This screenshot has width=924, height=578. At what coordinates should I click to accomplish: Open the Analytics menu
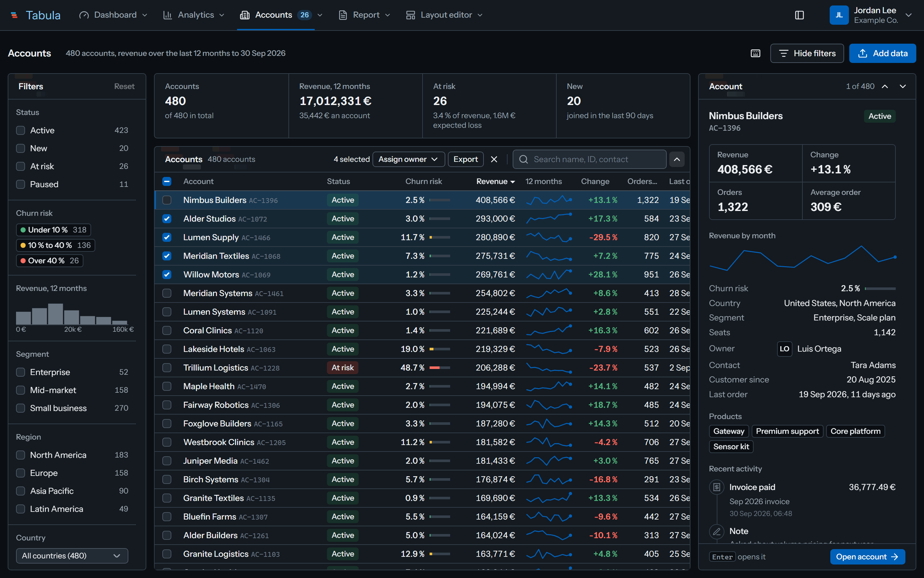(193, 15)
